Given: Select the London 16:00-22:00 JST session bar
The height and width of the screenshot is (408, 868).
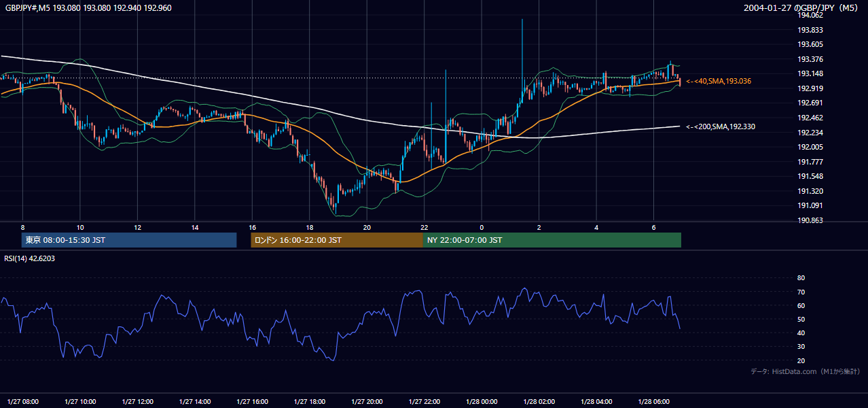Looking at the screenshot, I should click(x=337, y=240).
